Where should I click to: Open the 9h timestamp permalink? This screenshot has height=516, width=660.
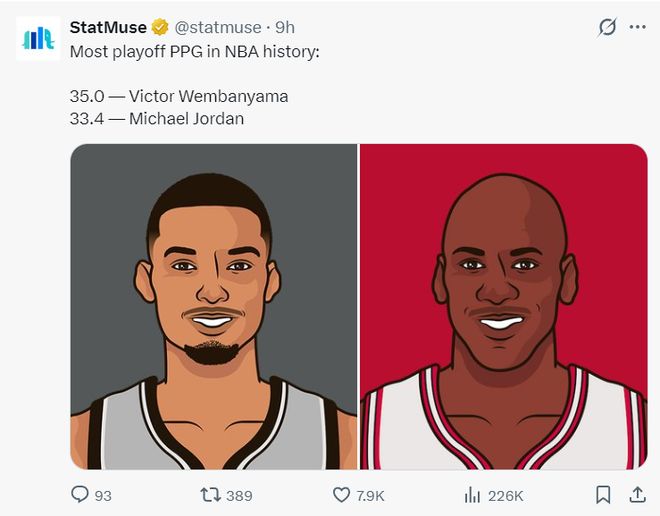pos(285,27)
